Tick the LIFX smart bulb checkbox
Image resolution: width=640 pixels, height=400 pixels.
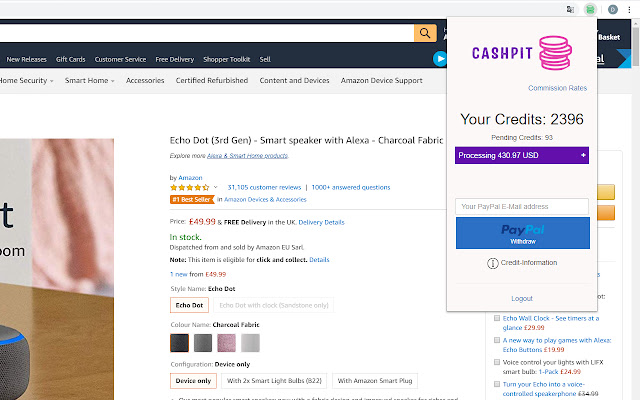[497, 362]
